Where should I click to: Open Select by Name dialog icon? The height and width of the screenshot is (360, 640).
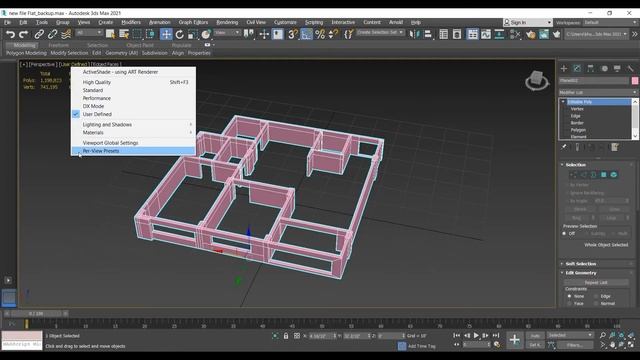(124, 34)
